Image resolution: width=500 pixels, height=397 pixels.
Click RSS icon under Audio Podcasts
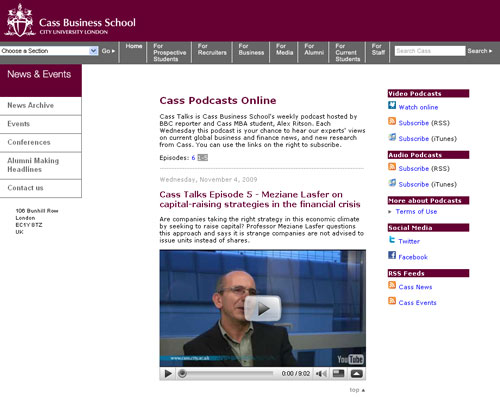coord(392,167)
